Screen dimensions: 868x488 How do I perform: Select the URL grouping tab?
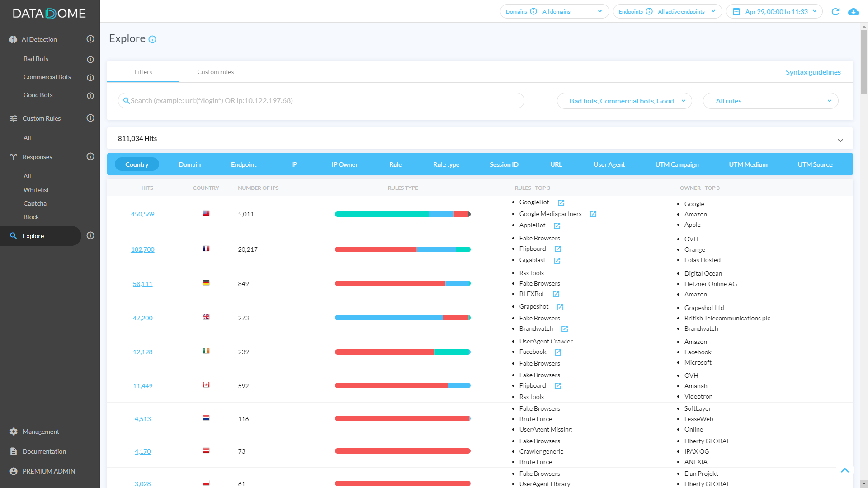pyautogui.click(x=556, y=164)
